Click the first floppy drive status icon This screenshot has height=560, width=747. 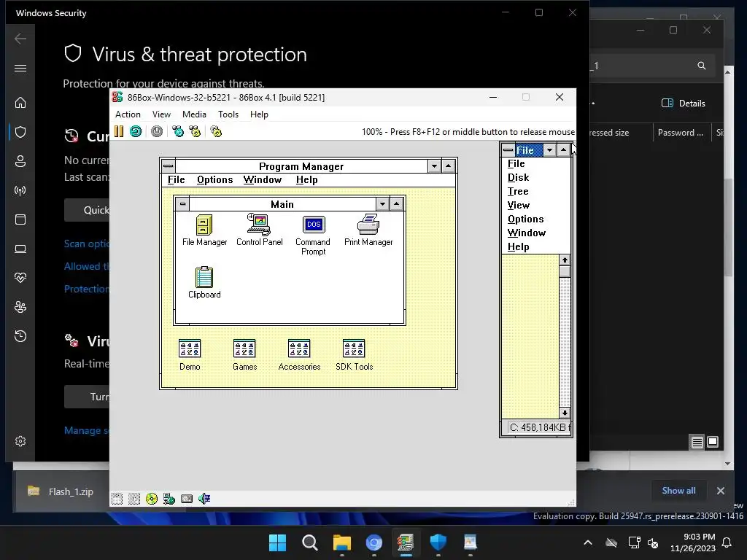117,499
